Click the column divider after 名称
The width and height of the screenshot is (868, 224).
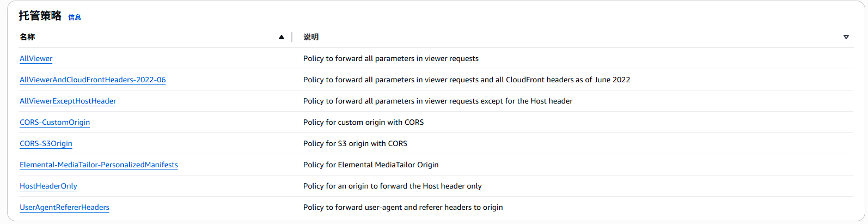click(292, 37)
